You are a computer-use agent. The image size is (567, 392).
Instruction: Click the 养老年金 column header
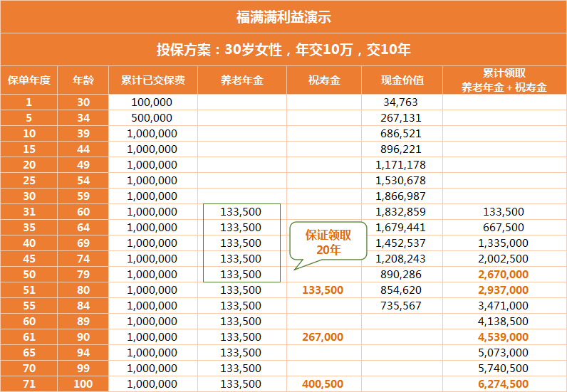point(242,80)
